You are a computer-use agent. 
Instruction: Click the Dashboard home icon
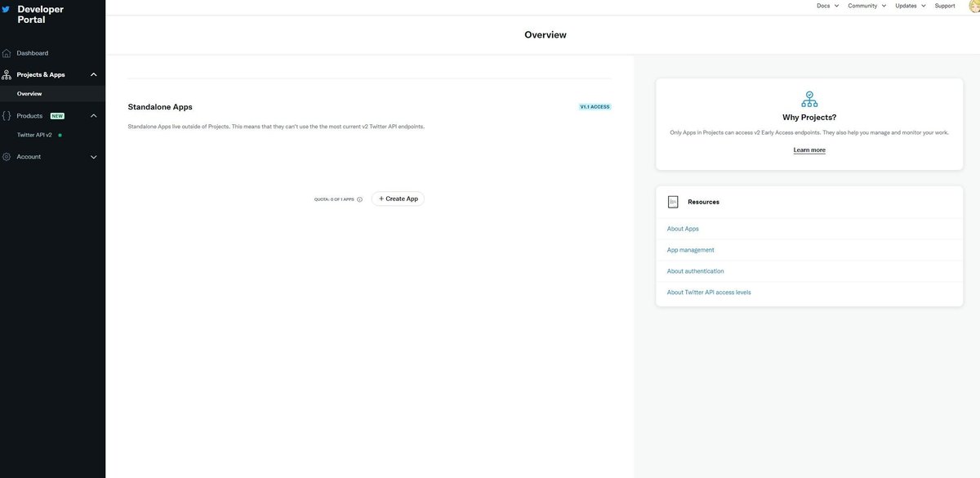coord(7,53)
